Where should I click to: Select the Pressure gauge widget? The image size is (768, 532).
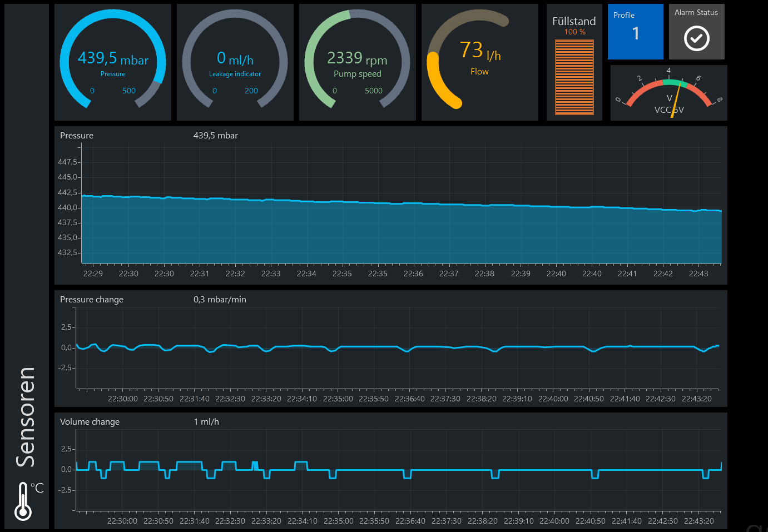point(113,62)
